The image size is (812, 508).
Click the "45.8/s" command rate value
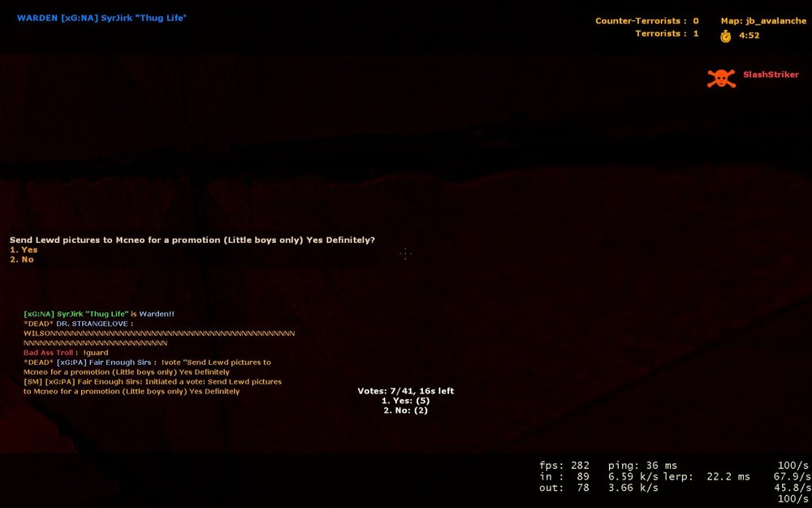point(791,488)
